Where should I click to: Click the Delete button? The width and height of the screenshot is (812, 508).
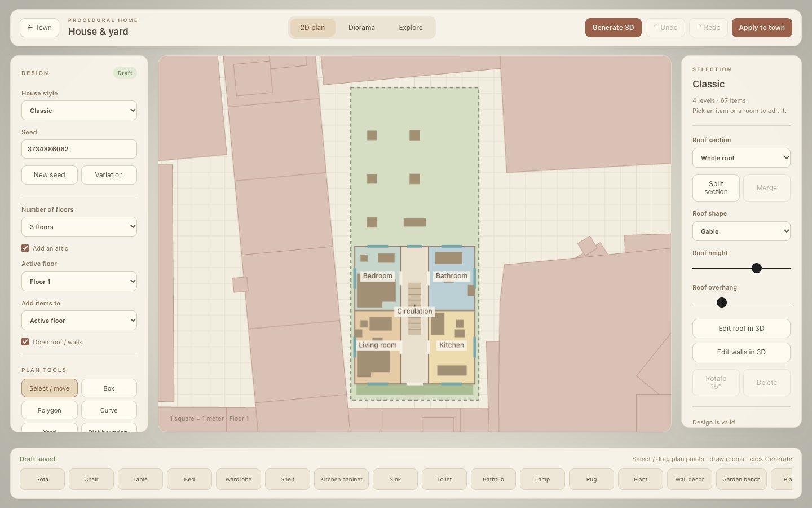coord(767,383)
